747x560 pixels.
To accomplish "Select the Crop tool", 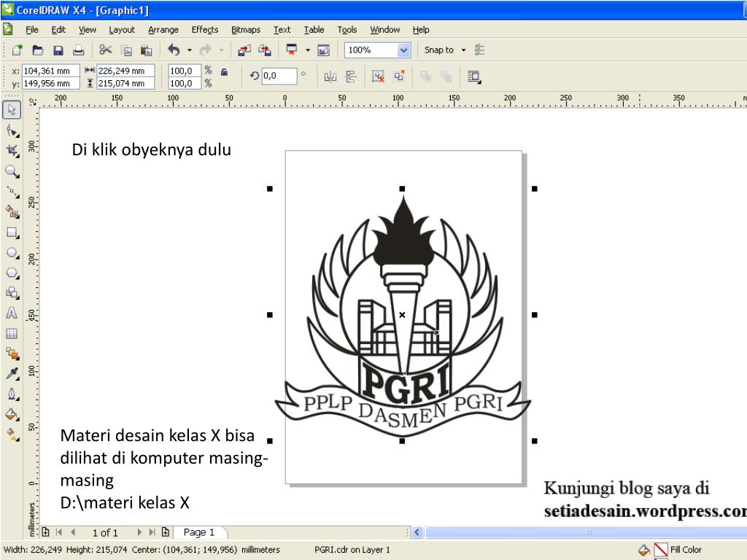I will pos(12,151).
